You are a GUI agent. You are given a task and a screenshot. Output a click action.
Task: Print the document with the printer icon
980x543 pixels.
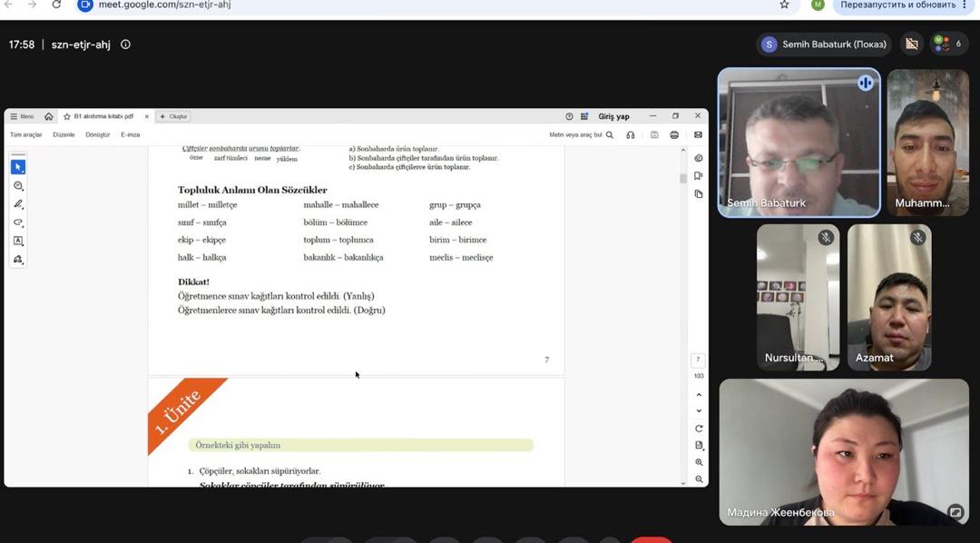coord(674,134)
